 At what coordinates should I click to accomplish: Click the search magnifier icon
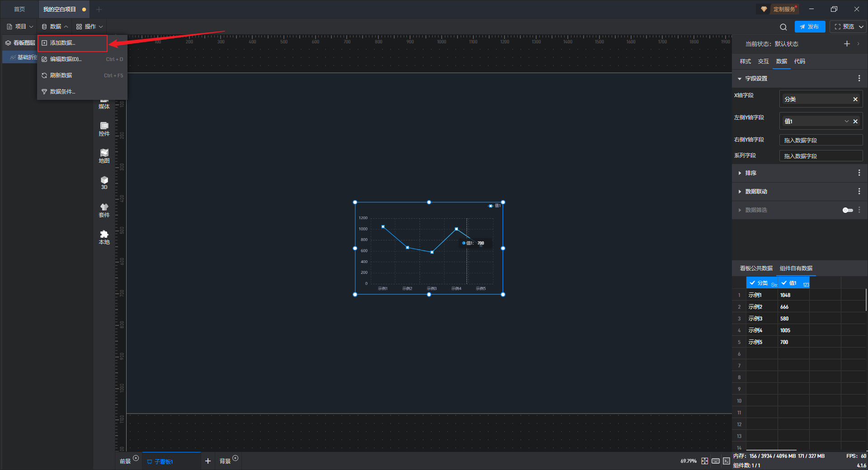[x=783, y=27]
